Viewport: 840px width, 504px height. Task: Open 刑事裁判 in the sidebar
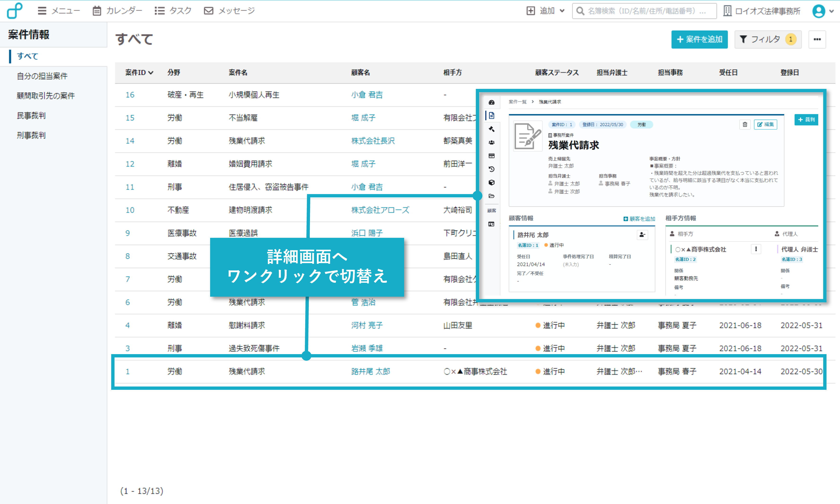pos(31,135)
